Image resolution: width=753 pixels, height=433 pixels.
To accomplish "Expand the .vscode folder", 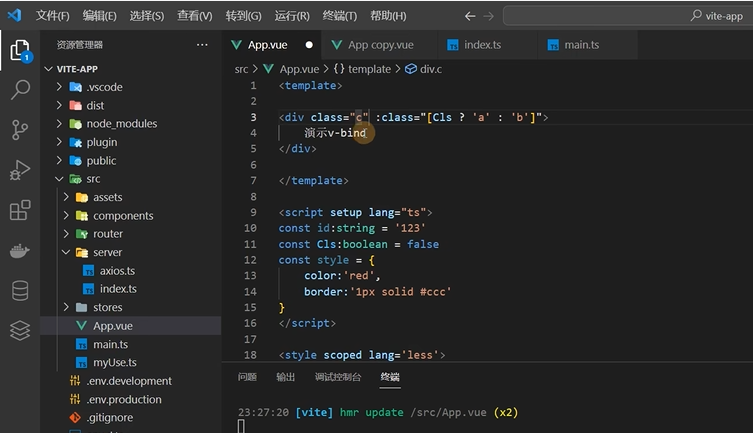I will tap(59, 87).
